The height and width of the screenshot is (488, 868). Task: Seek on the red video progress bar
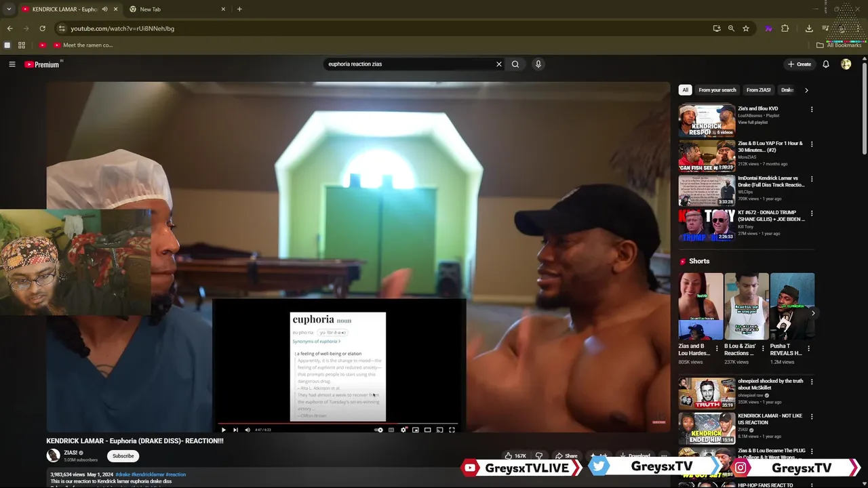(337, 423)
